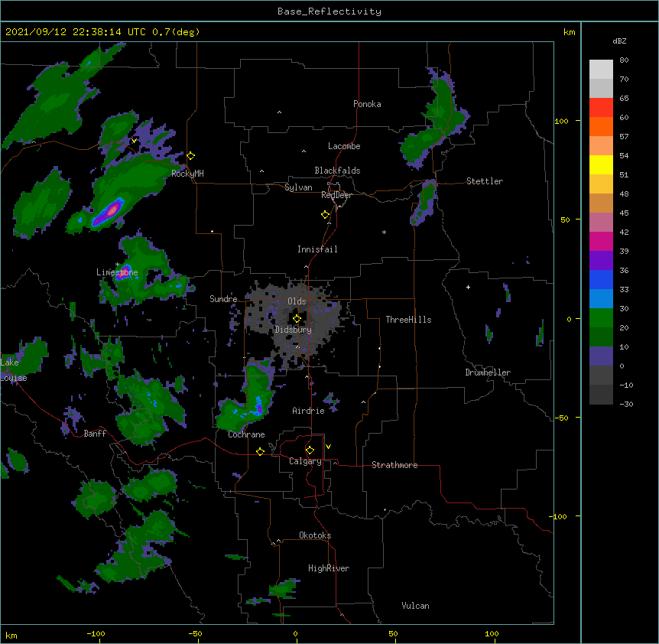Select the light gray 80-70 dBZ legend color
Viewport: 659px width, 644px height.
click(601, 70)
